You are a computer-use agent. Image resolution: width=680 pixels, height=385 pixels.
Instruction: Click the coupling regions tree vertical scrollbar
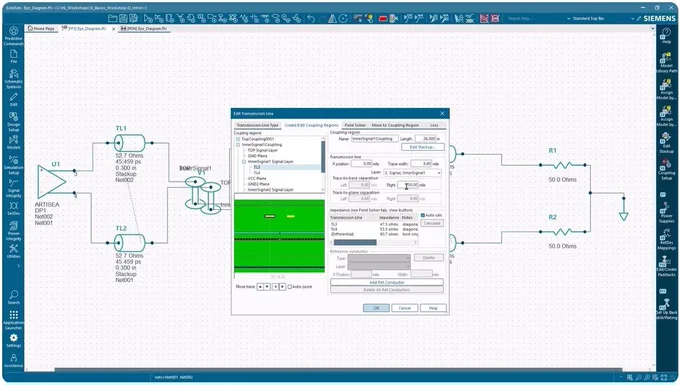[323, 164]
